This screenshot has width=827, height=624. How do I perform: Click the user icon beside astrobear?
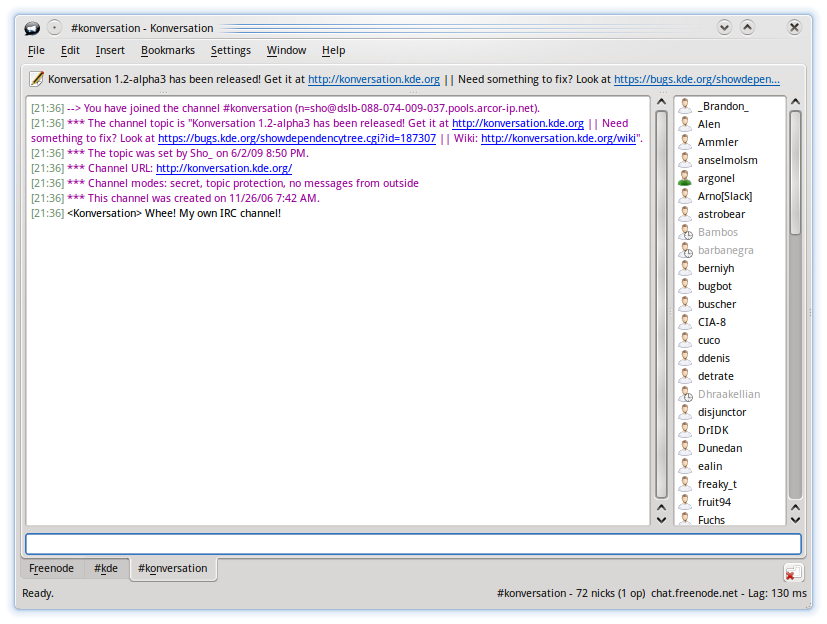click(x=685, y=214)
